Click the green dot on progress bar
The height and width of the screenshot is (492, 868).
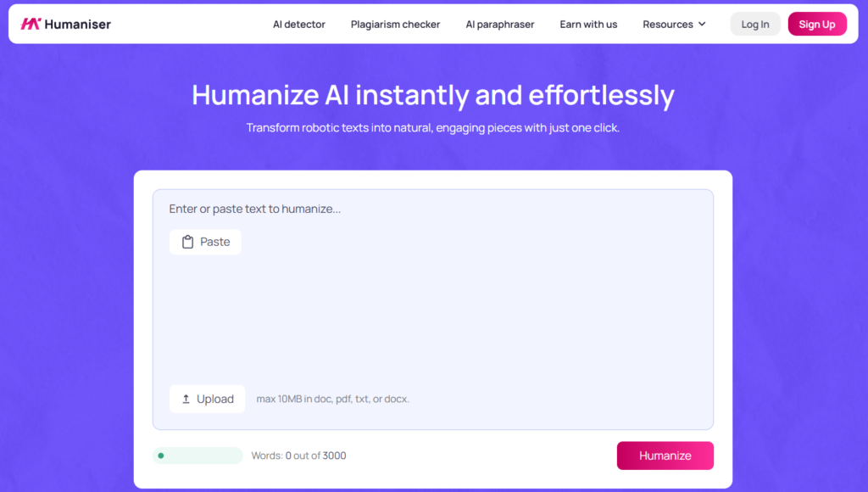click(x=161, y=456)
